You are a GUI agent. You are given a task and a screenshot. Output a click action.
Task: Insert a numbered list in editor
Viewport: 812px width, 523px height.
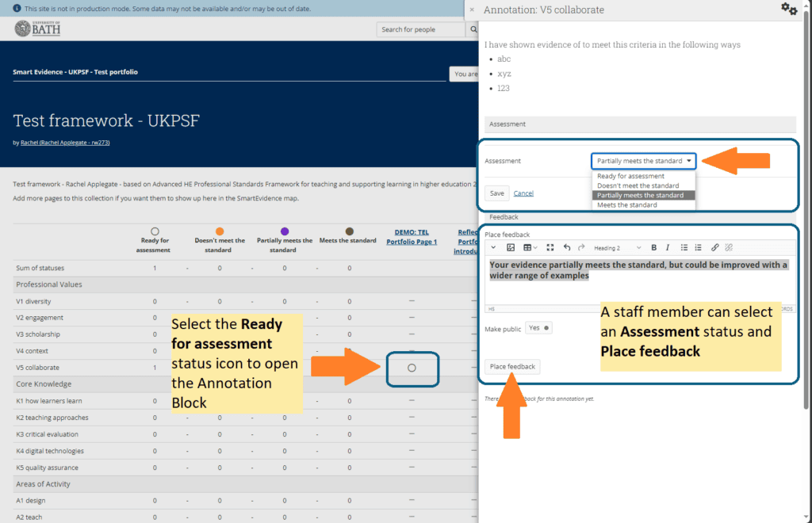[x=698, y=248]
